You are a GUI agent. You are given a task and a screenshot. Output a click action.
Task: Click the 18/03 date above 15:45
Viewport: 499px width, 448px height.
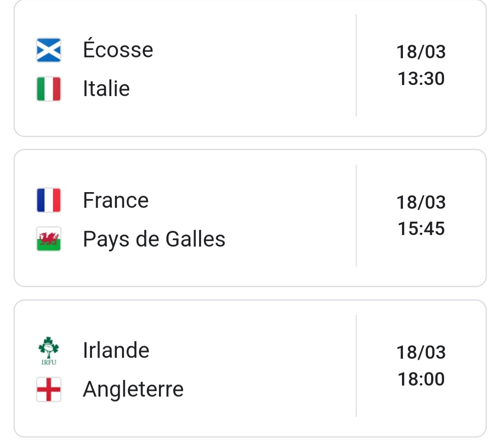(421, 202)
